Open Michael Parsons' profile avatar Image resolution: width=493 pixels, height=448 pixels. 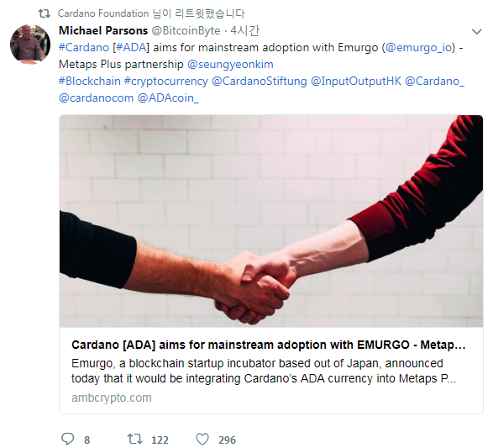(30, 45)
